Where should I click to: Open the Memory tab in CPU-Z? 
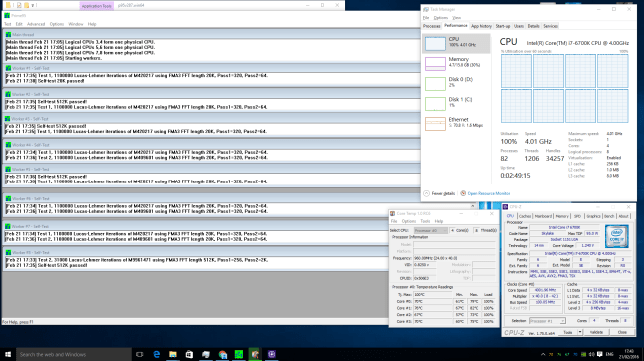(562, 216)
